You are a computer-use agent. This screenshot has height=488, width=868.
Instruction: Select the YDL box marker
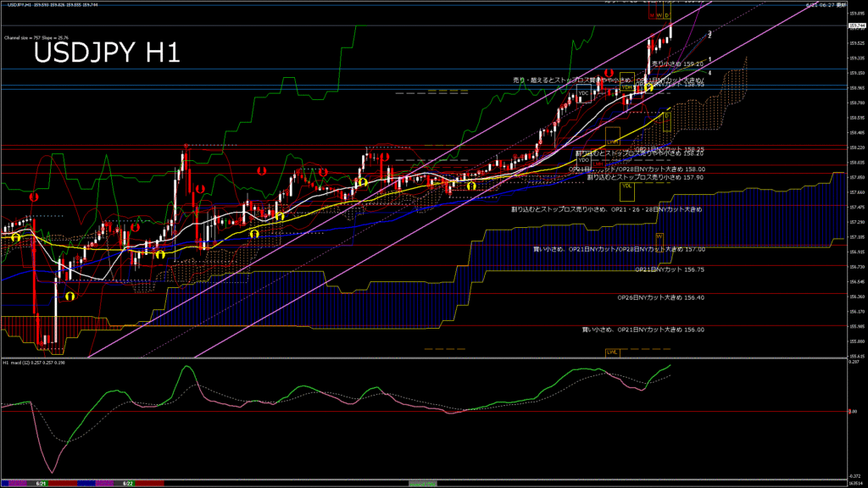click(x=626, y=186)
